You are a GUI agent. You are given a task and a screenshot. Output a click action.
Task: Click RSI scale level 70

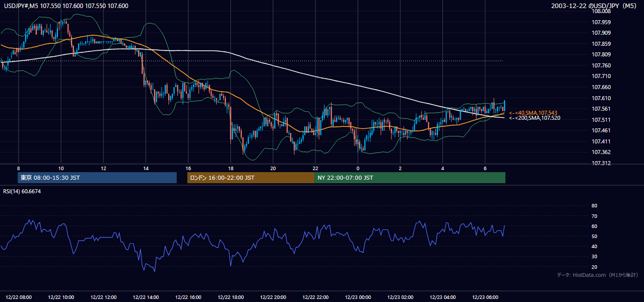click(594, 216)
